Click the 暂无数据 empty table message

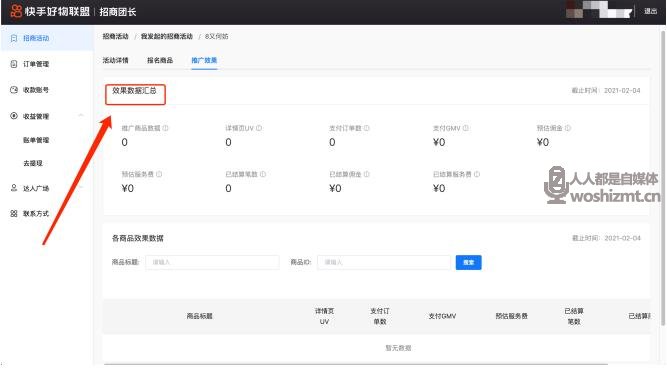398,348
